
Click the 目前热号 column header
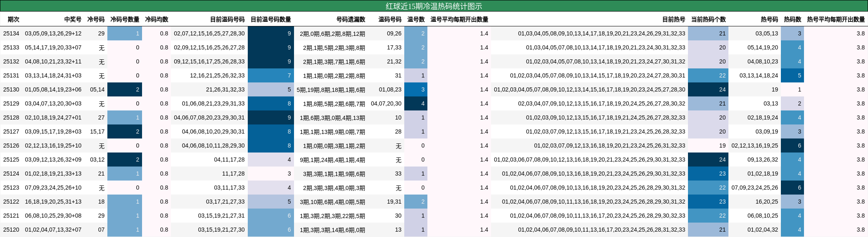click(674, 19)
